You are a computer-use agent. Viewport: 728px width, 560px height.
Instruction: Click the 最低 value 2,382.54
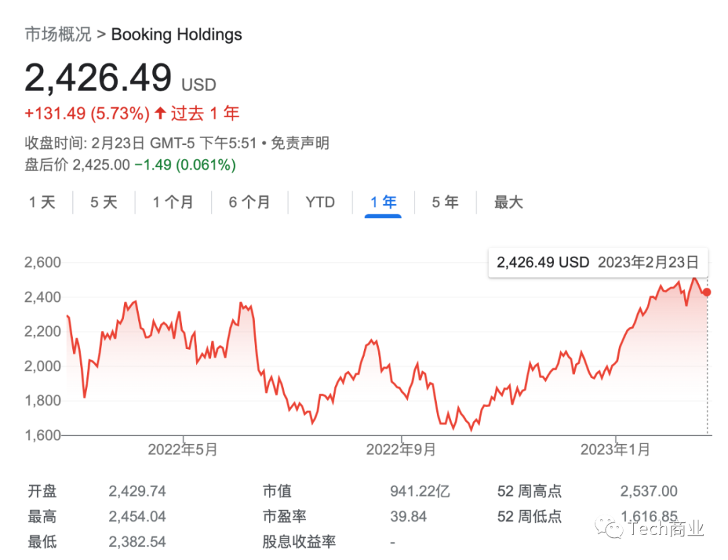click(138, 541)
